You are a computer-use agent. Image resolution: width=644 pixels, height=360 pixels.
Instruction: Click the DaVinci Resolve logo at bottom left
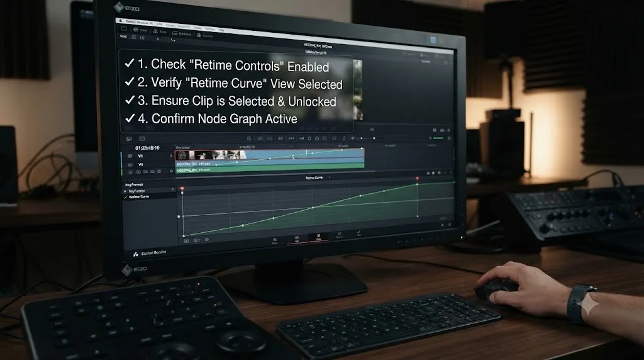point(136,254)
